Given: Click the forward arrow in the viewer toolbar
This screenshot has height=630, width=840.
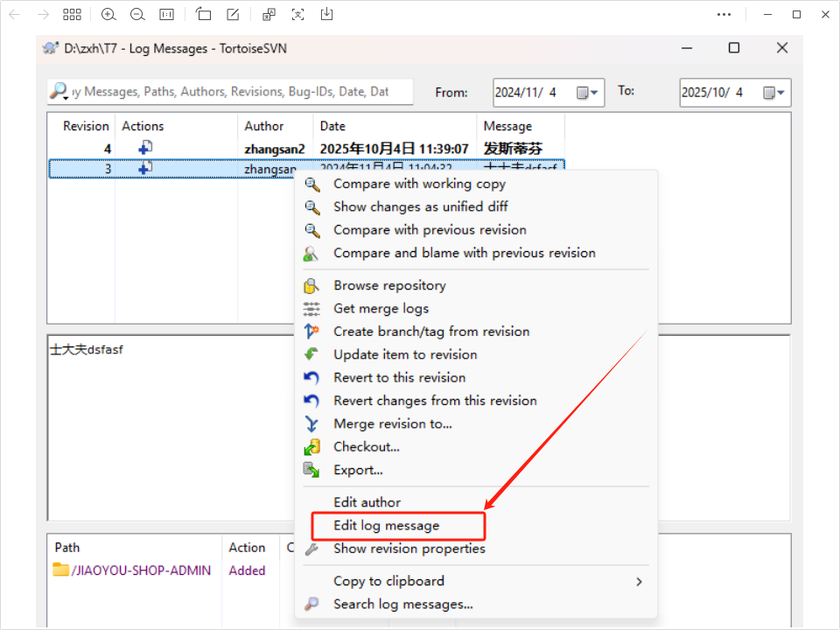Looking at the screenshot, I should point(44,15).
